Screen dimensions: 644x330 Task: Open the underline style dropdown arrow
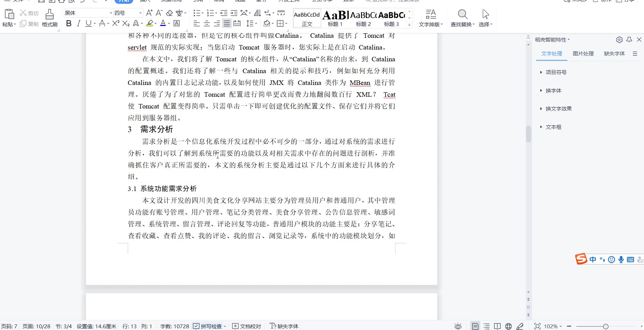[95, 24]
